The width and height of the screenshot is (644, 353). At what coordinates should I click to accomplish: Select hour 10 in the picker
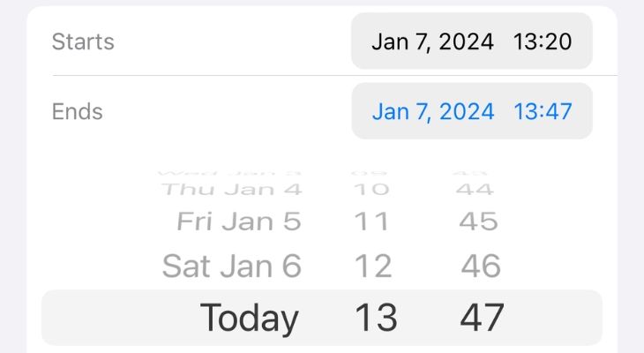click(x=371, y=189)
